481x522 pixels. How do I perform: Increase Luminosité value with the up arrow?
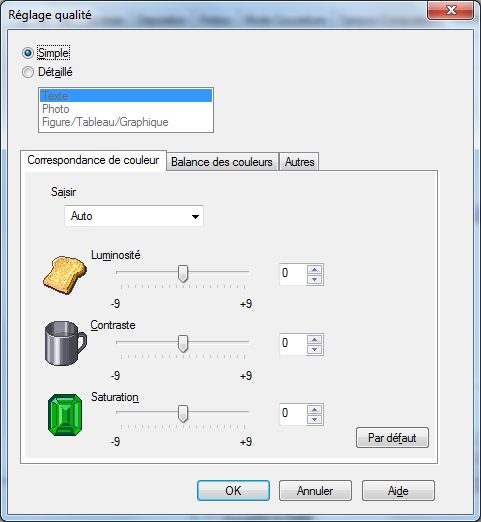(314, 269)
